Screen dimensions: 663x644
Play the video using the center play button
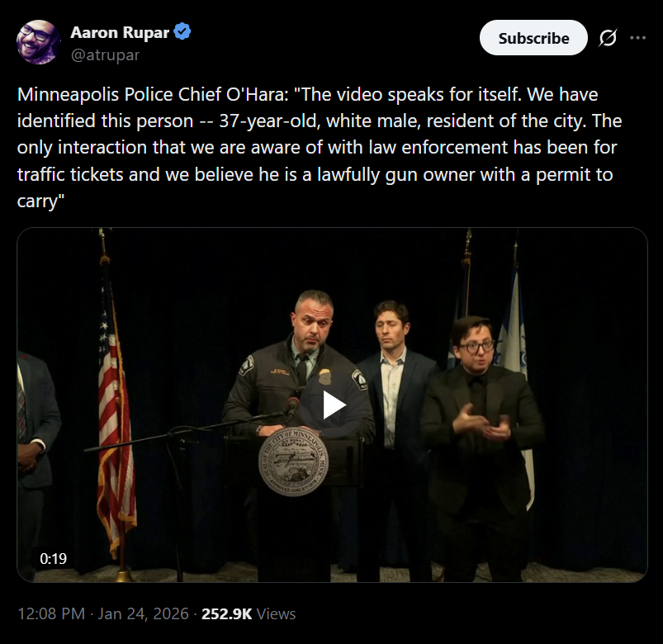click(333, 405)
